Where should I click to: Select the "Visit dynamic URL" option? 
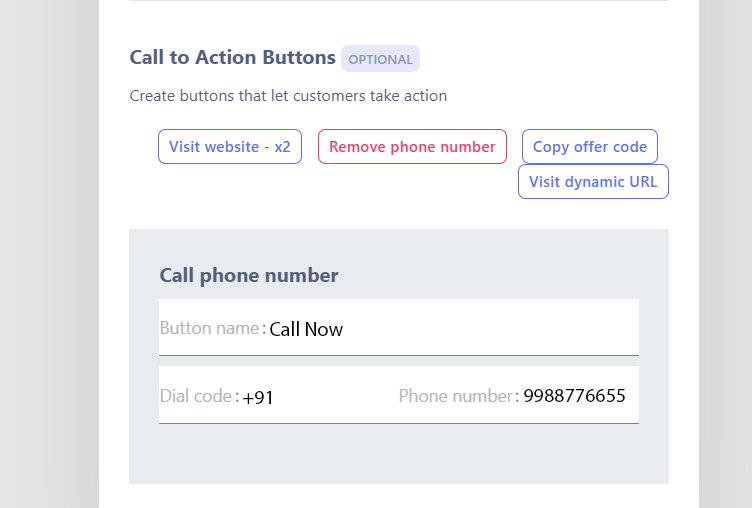pyautogui.click(x=593, y=182)
